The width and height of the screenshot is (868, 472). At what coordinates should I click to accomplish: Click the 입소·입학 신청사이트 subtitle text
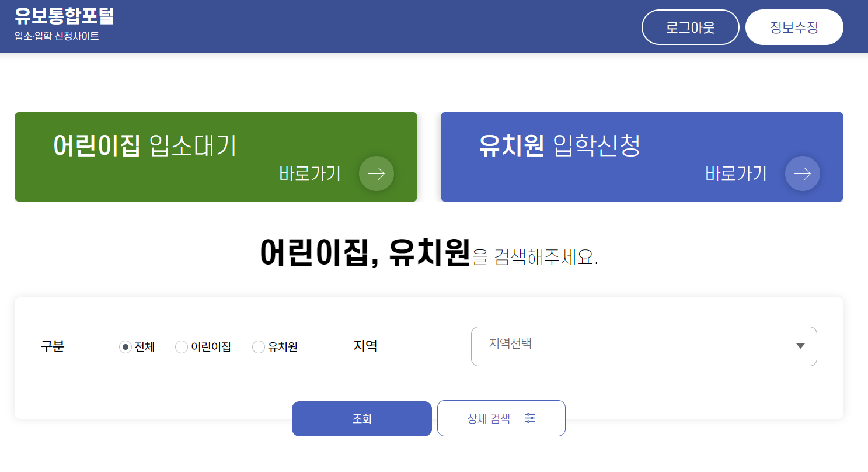pos(57,36)
